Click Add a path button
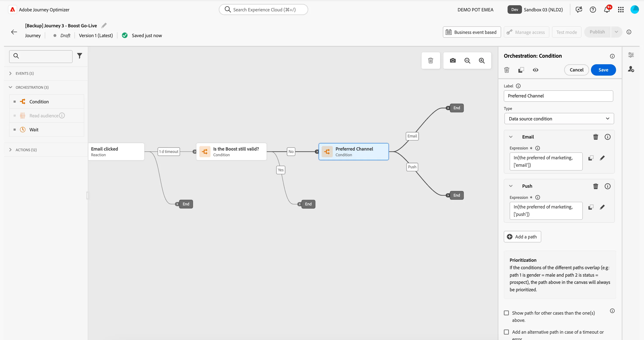 tap(522, 237)
